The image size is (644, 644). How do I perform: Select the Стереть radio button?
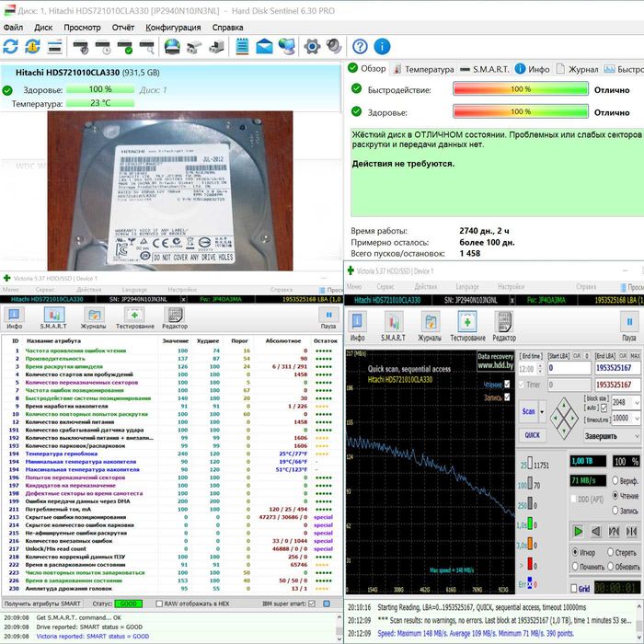611,552
